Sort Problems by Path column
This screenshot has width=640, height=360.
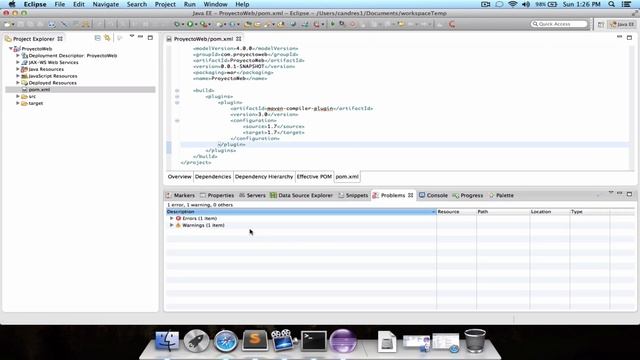tap(503, 212)
